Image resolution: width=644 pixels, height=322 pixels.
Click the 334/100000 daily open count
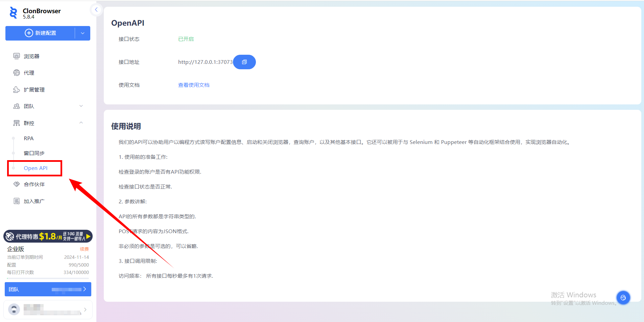point(76,272)
